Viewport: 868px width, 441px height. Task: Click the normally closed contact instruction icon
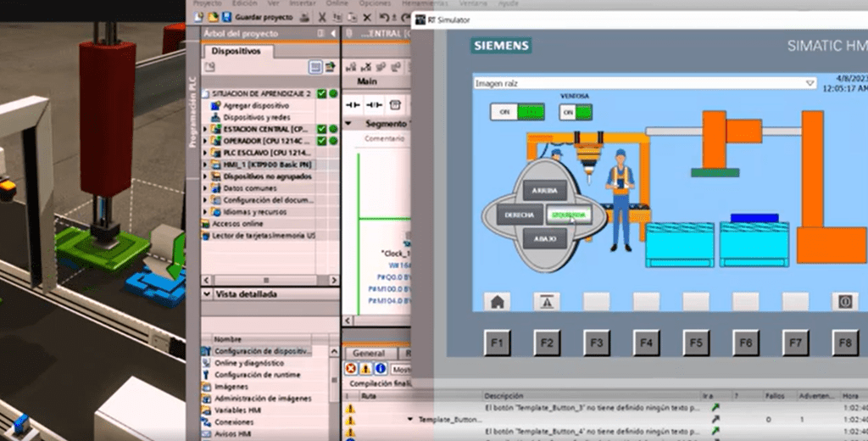pos(373,104)
